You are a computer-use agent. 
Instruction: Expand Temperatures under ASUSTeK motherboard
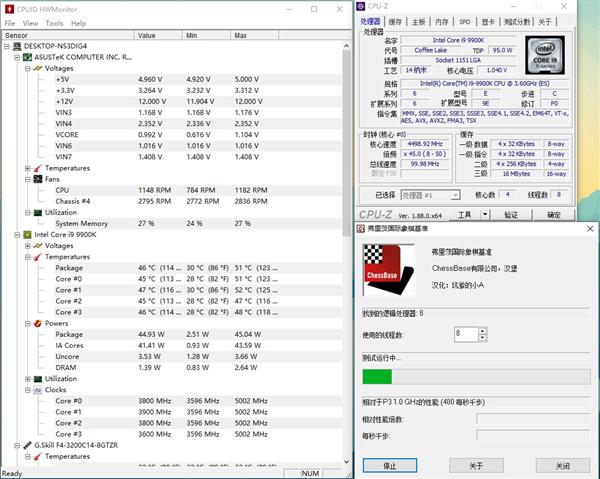coord(28,168)
